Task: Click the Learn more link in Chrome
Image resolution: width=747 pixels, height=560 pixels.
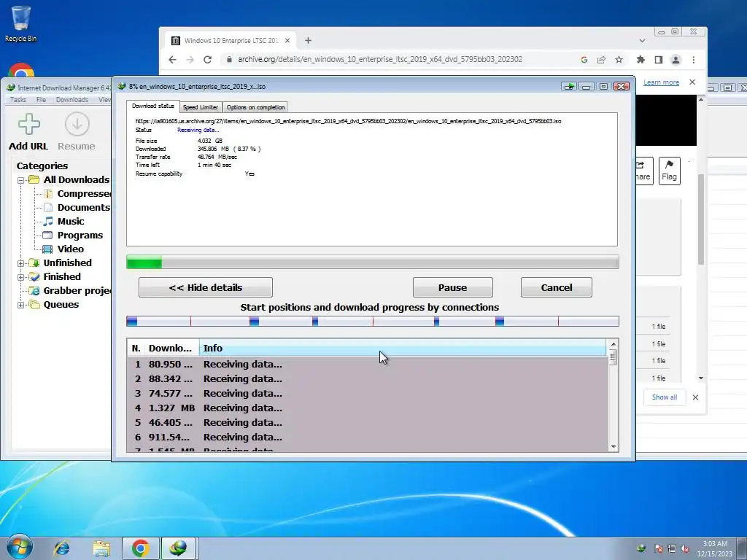Action: click(x=661, y=82)
